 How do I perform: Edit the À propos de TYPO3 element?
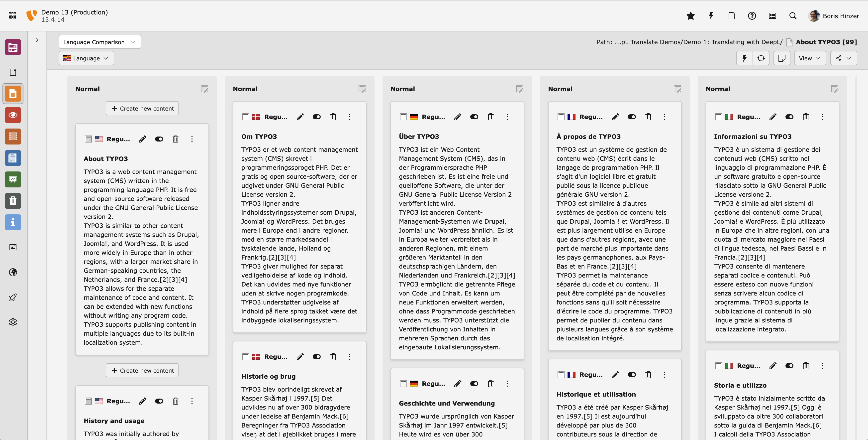(615, 117)
